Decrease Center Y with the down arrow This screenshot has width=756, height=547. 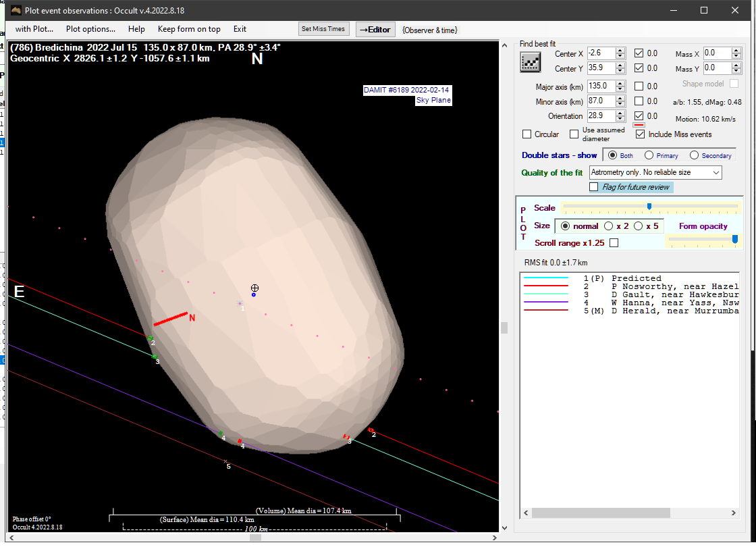(x=620, y=72)
